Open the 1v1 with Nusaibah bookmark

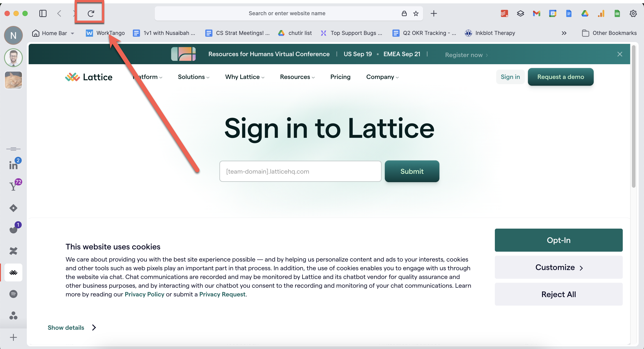point(164,33)
